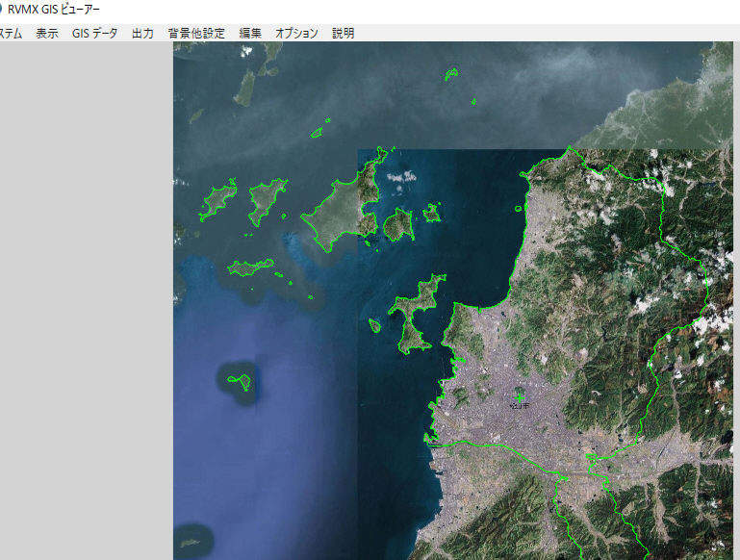Open the オプション menu
Viewport: 740px width, 560px height.
click(x=296, y=33)
